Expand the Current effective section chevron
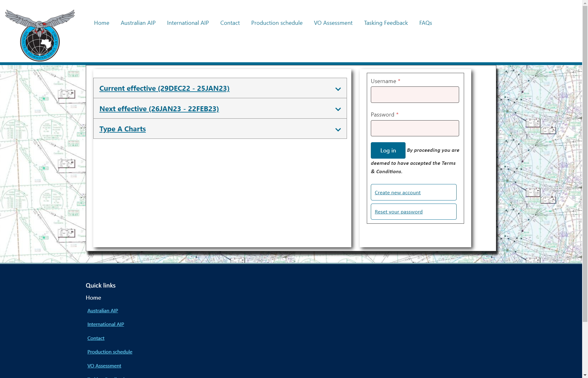The width and height of the screenshot is (588, 378). point(338,89)
